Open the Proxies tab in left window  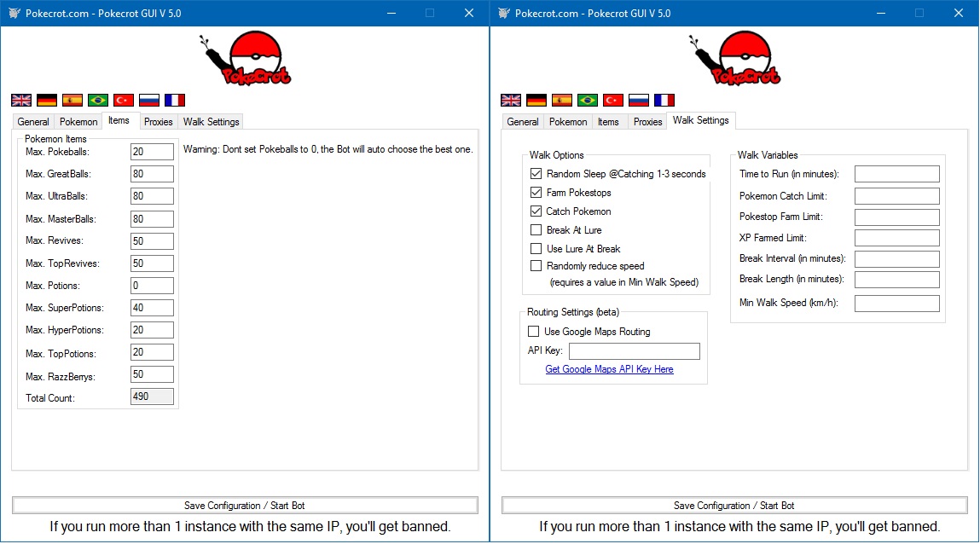pyautogui.click(x=158, y=122)
